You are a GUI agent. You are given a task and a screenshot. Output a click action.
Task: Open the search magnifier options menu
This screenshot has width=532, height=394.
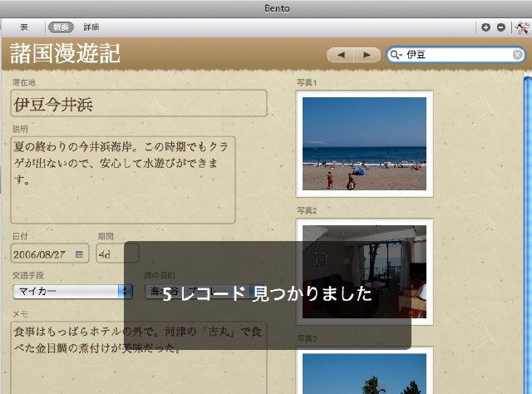396,55
